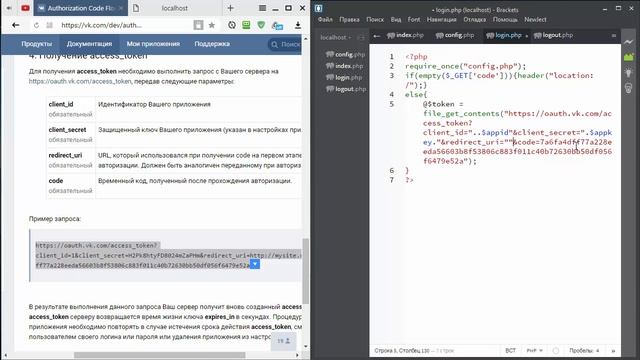Click the linting status circle in Brackets status bar
640x360 pixels.
pos(556,351)
